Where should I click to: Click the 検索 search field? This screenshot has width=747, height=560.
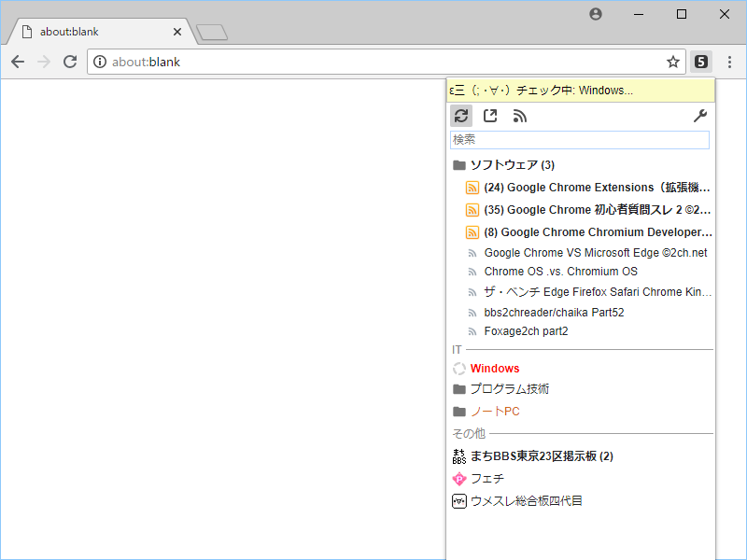(x=580, y=140)
